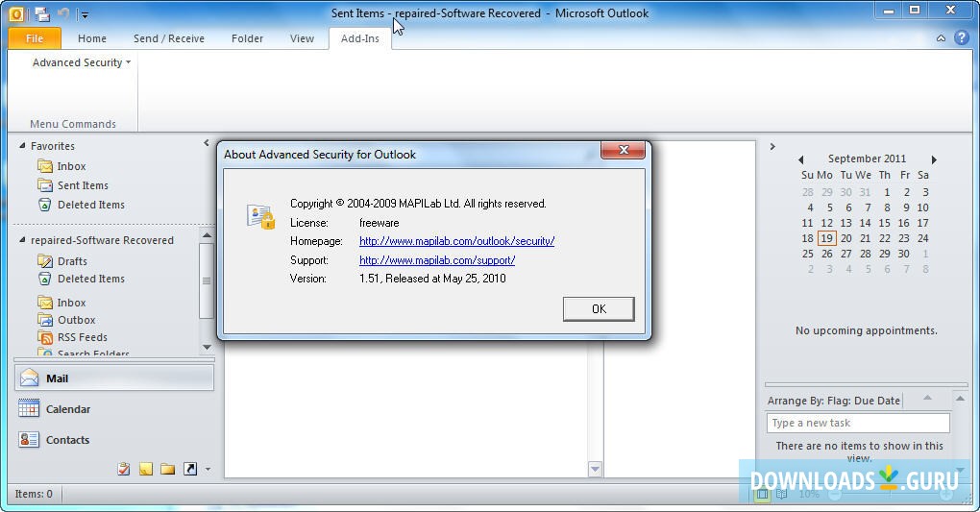Switch to the Send / Receive tab
Viewport: 980px width, 512px height.
[x=169, y=38]
